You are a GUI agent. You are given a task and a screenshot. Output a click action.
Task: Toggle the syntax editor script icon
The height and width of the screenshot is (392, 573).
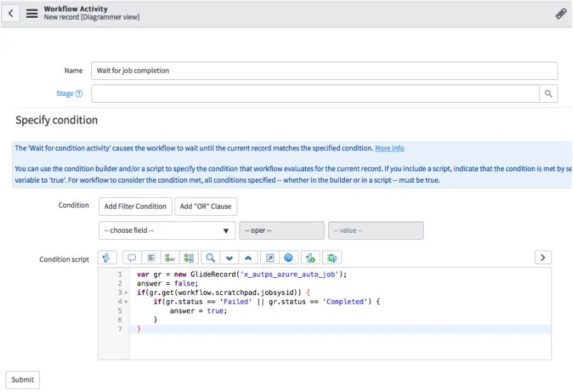(x=107, y=258)
